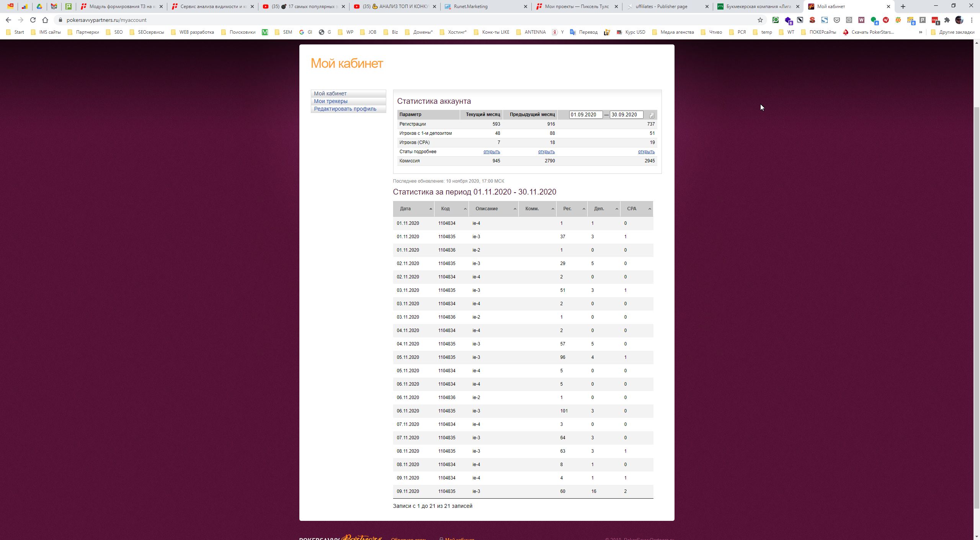Click the Комиссия value 2945
This screenshot has height=540, width=980.
point(650,161)
